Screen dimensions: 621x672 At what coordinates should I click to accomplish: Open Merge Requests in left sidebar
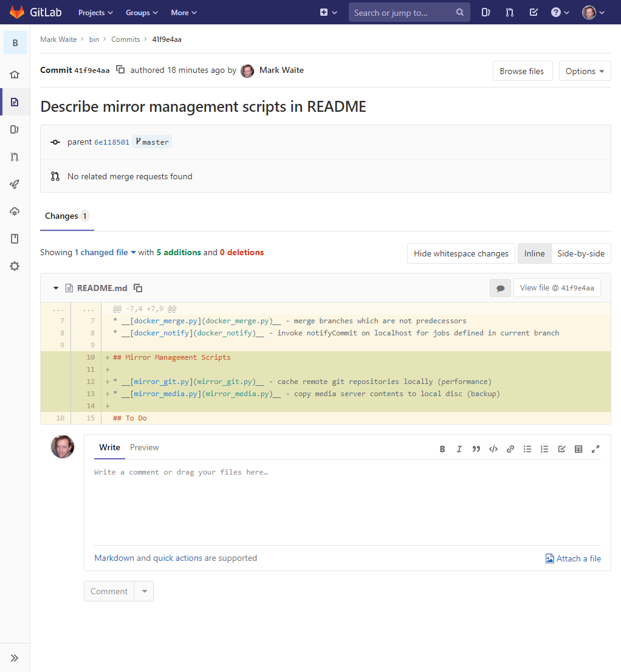click(x=15, y=157)
